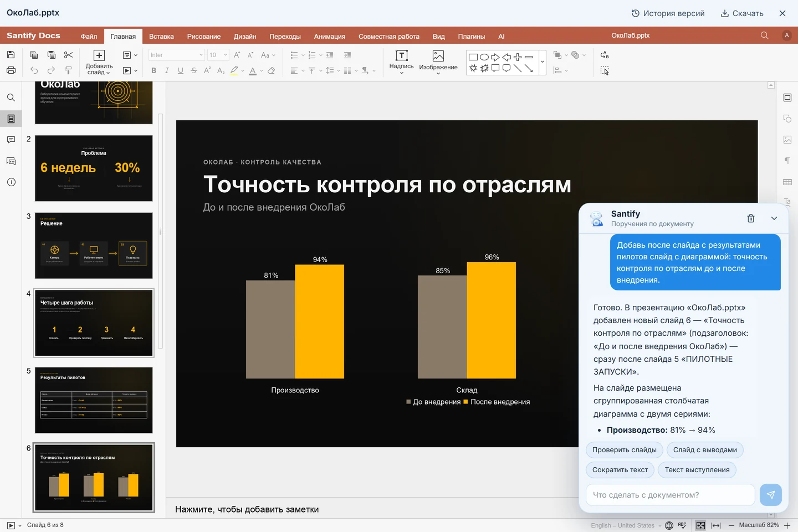Toggle strikethrough formatting
The width and height of the screenshot is (798, 532).
pos(194,70)
